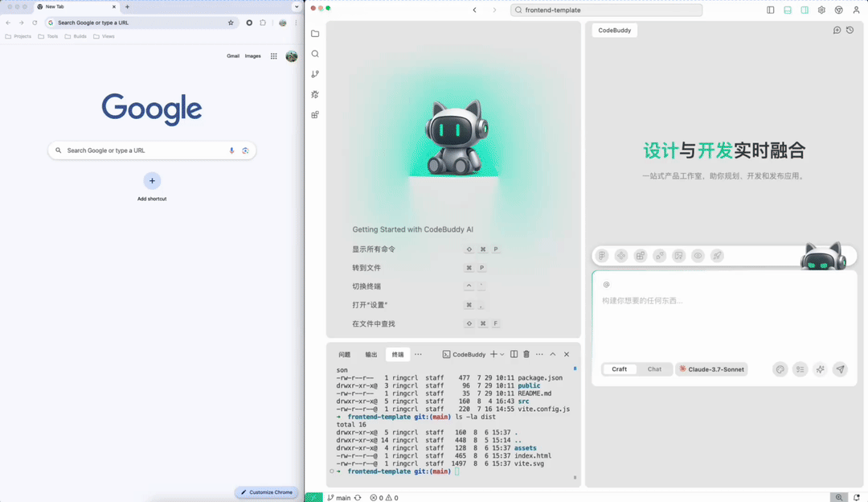The image size is (868, 502).
Task: Maximize terminal panel with the up chevron
Action: pos(553,354)
